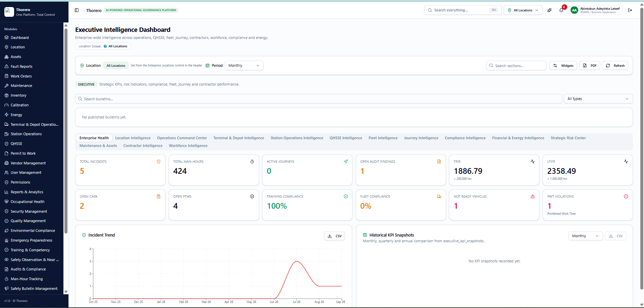The height and width of the screenshot is (308, 644).
Task: Open the Fleet Intelligence tab
Action: 383,138
